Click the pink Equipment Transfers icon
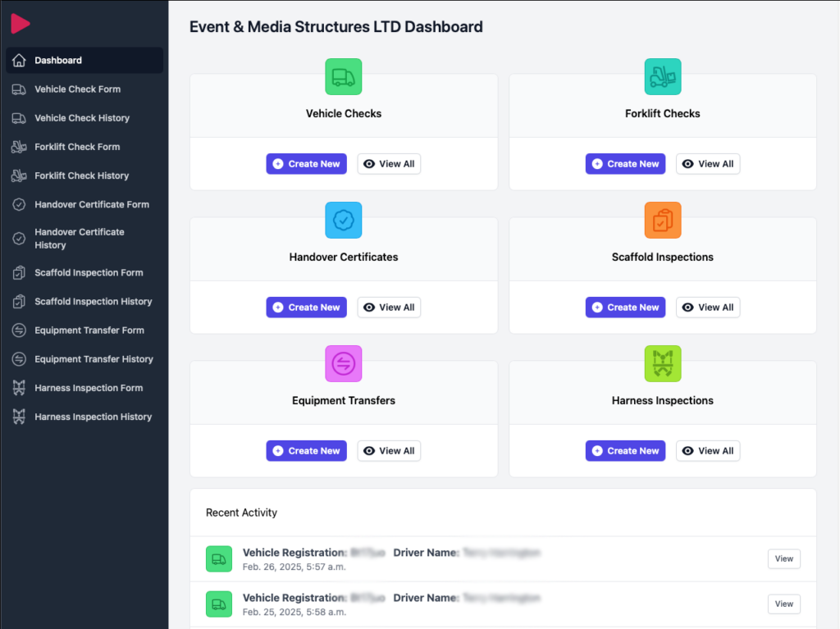 pos(343,364)
